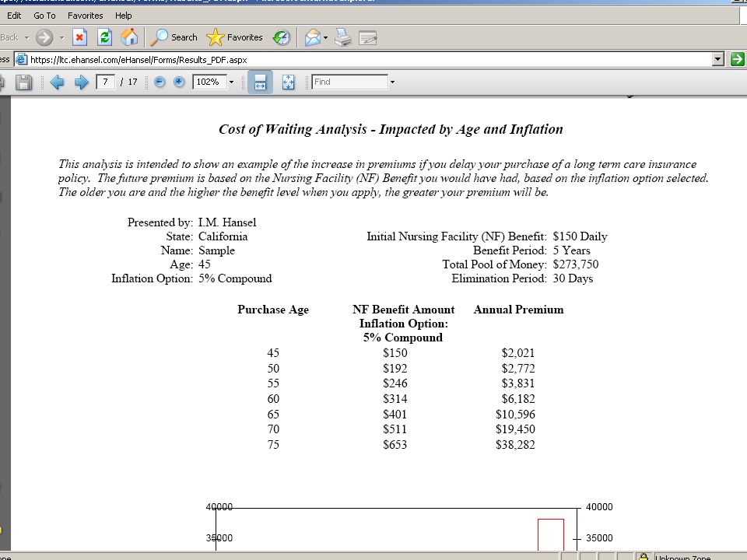Fit one full page in window

pos(288,82)
